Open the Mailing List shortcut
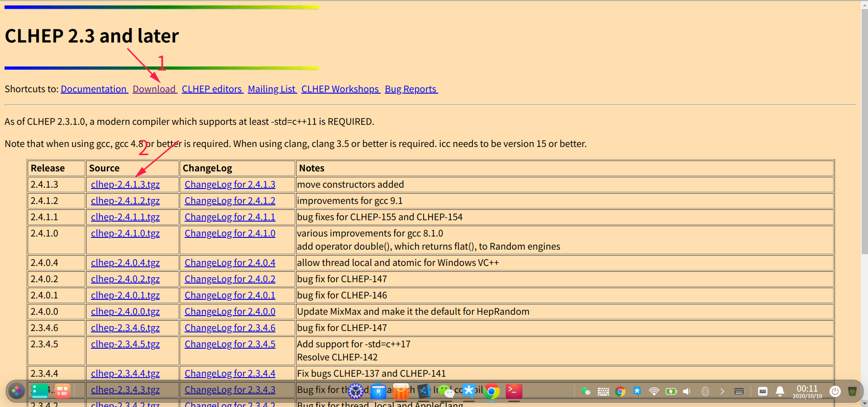Image resolution: width=868 pixels, height=407 pixels. point(272,89)
